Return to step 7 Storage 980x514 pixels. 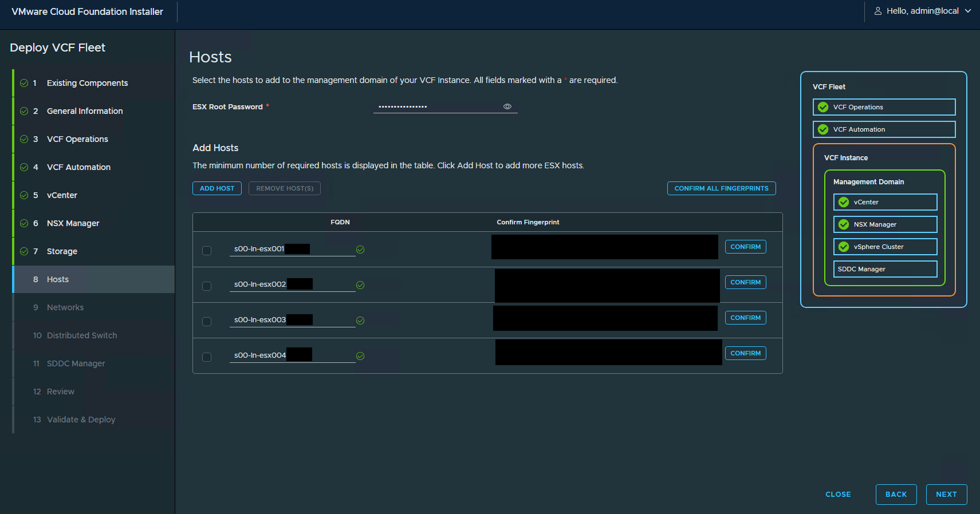pos(93,251)
